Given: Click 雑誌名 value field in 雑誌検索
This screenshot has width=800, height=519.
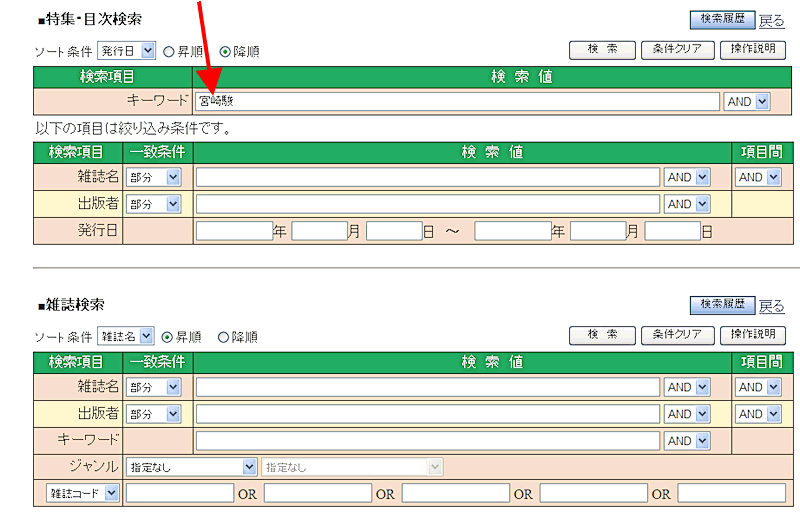Looking at the screenshot, I should 428,387.
